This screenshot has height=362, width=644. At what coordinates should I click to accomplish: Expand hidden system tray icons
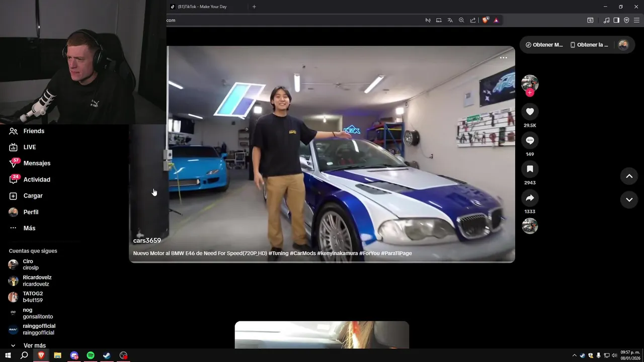[575, 355]
